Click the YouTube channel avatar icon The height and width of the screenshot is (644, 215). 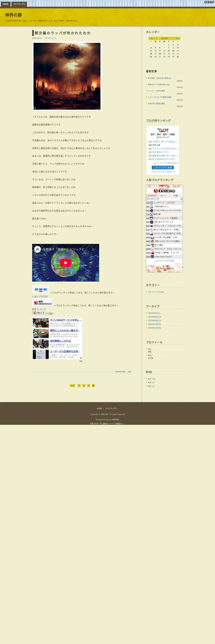coord(38,249)
